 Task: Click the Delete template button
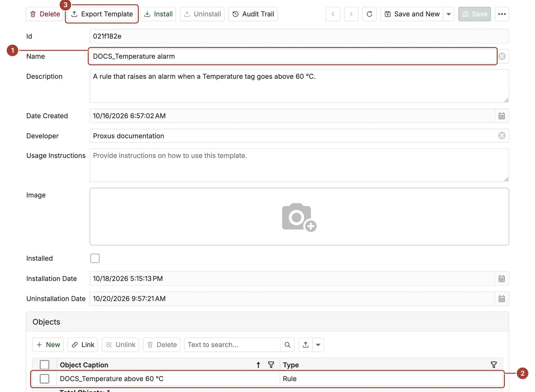[x=45, y=14]
